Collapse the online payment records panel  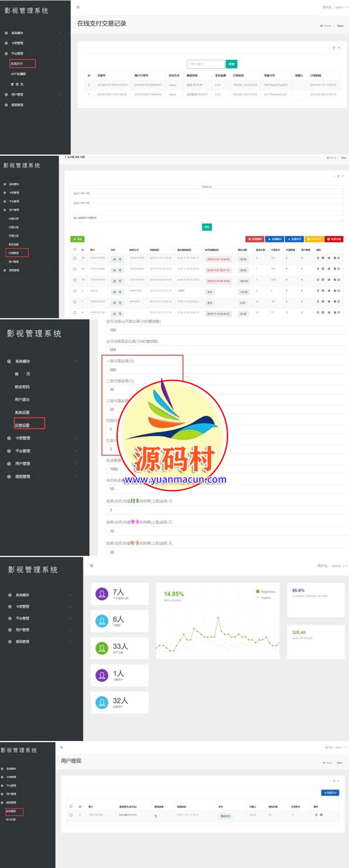329,48
